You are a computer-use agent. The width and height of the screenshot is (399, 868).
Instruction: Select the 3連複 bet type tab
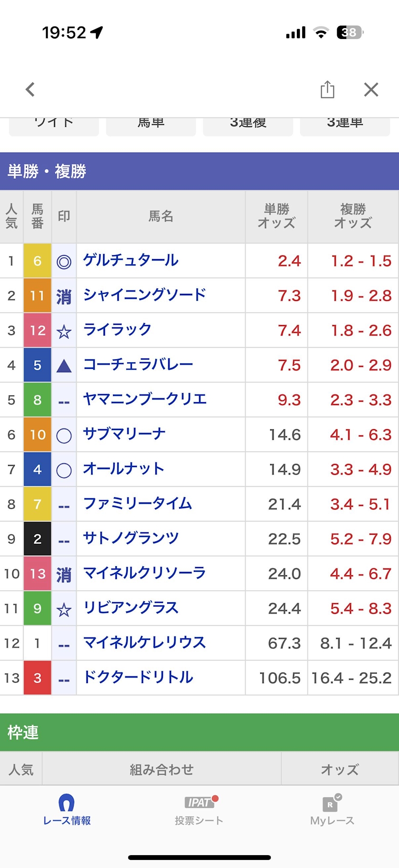coord(248,125)
